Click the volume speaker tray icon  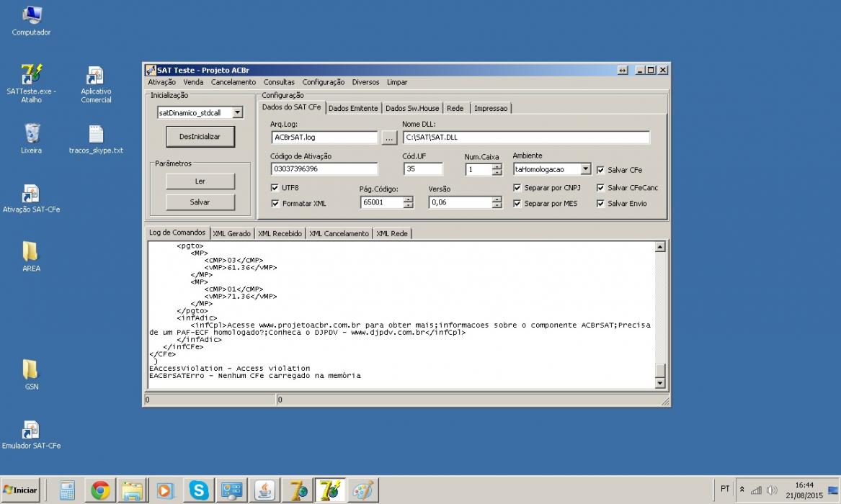(x=772, y=490)
